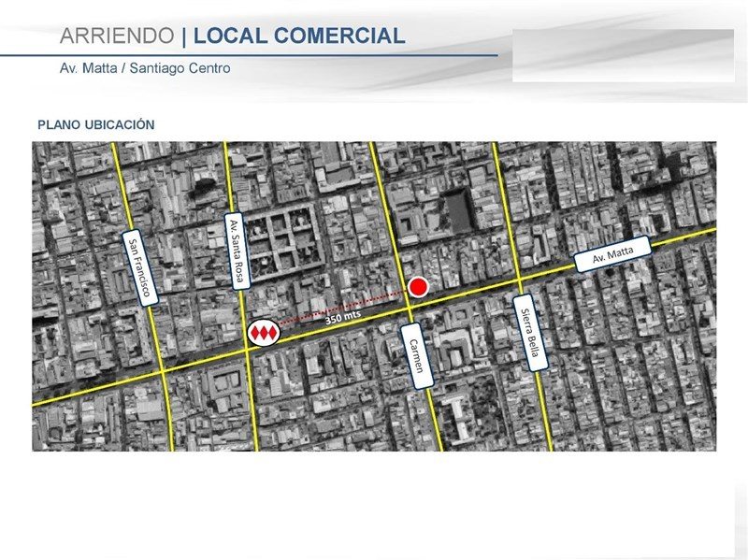Click the Av. Matta and Santa Rosa intersection

click(247, 350)
